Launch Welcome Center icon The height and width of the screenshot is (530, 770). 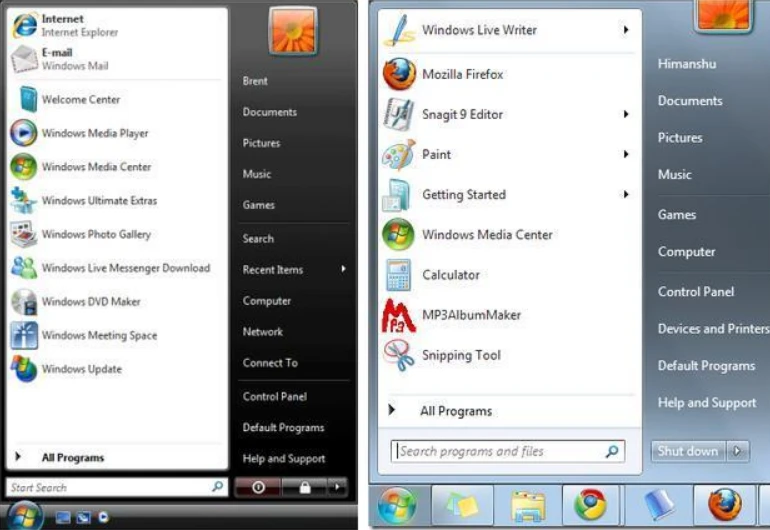click(x=28, y=99)
